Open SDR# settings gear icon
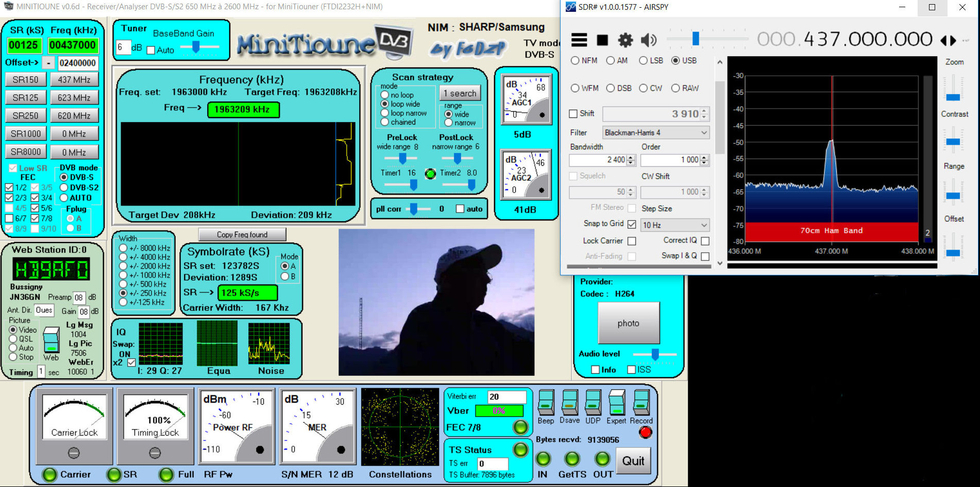980x487 pixels. 625,40
